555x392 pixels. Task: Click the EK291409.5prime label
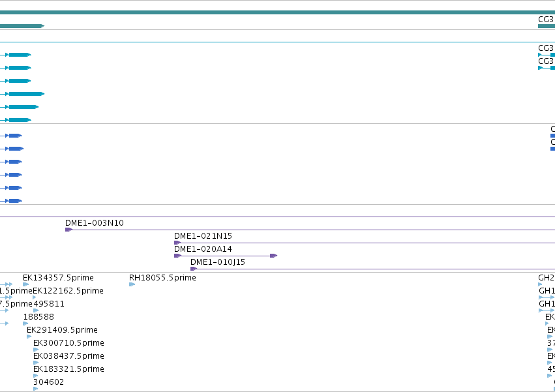coord(62,330)
